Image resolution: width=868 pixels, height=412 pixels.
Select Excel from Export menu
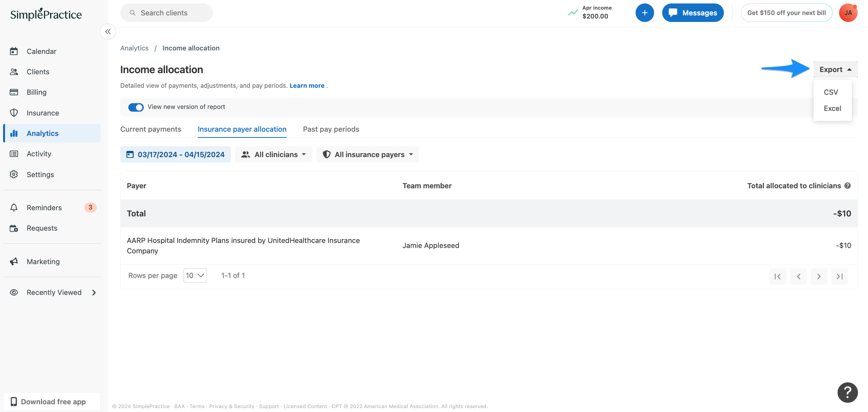(x=833, y=108)
